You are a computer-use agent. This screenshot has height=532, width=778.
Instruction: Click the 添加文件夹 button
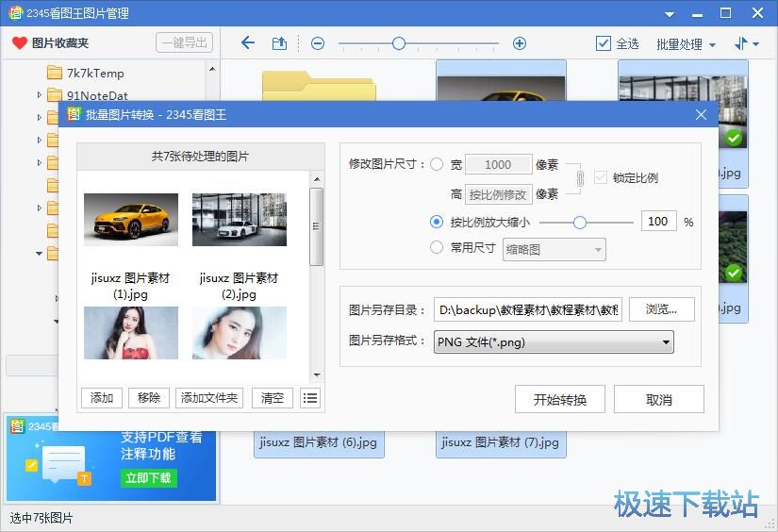pos(209,398)
